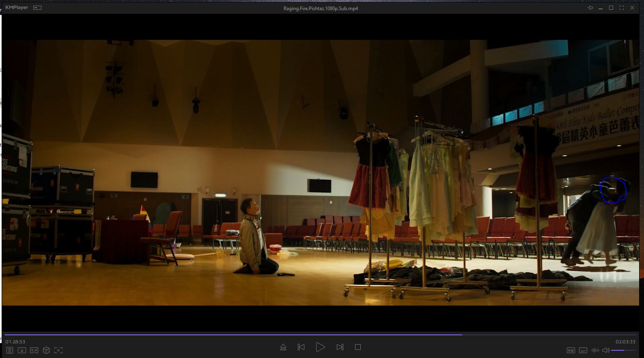This screenshot has width=644, height=358.
Task: Open the KMPlayer main menu
Action: pyautogui.click(x=17, y=8)
